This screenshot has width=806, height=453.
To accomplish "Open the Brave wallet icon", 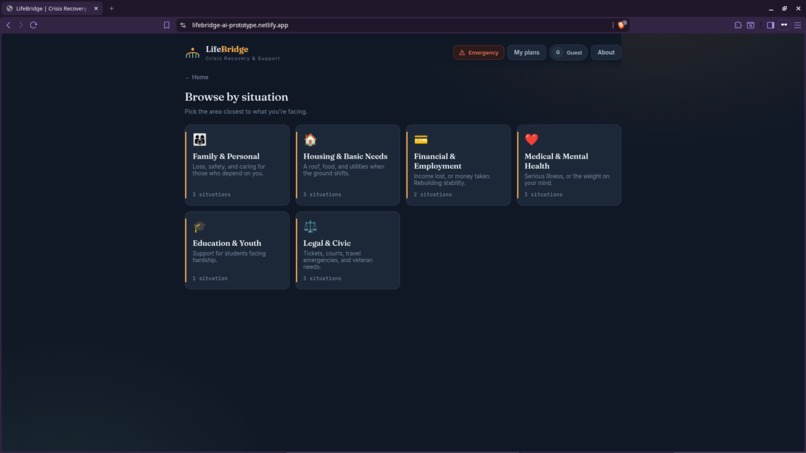I will pyautogui.click(x=750, y=25).
